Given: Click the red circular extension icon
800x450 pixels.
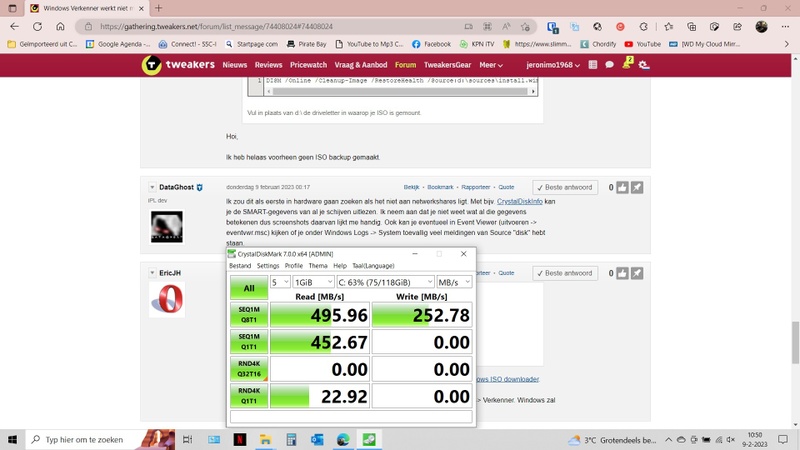Looking at the screenshot, I should click(620, 27).
